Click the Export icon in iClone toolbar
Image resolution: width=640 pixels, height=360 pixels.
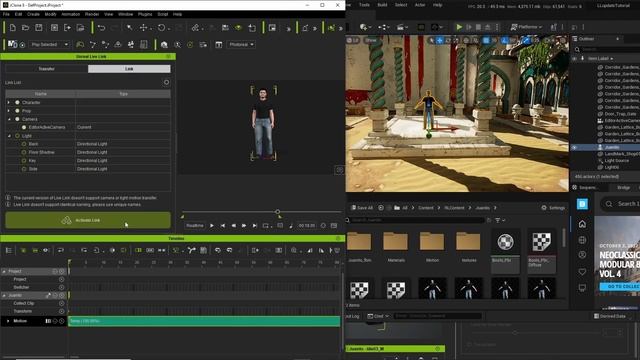pos(67,28)
